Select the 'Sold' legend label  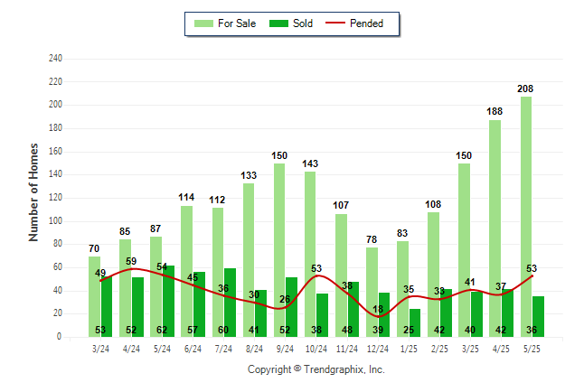(303, 23)
